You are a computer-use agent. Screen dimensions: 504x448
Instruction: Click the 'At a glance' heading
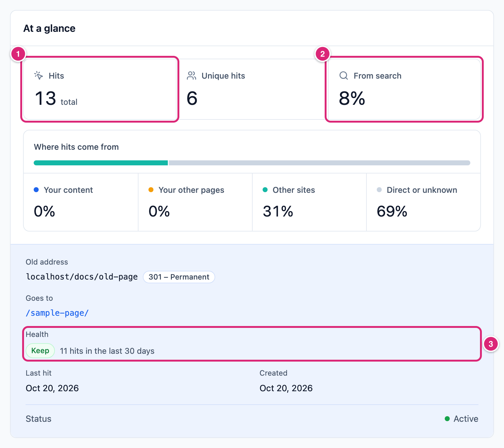[49, 28]
